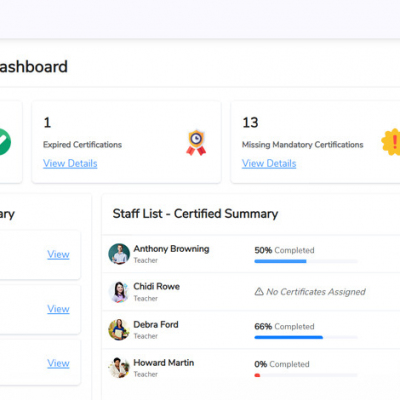
Task: Open Chidi Rowe's profile photo
Action: pos(119,292)
